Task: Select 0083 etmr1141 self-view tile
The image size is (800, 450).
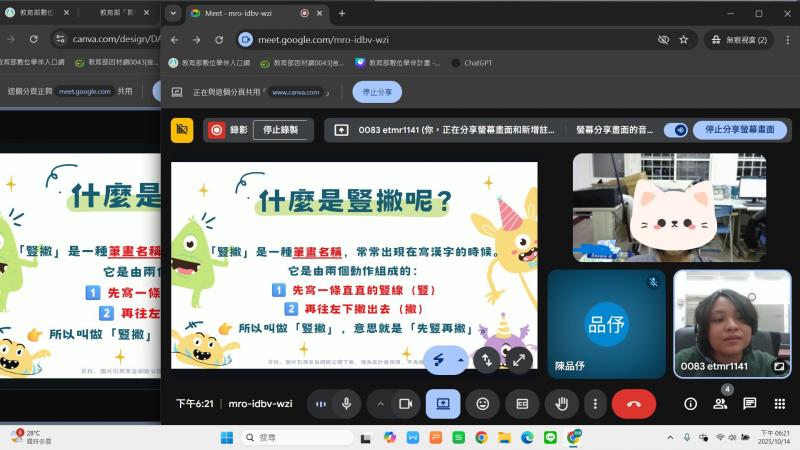Action: 732,324
